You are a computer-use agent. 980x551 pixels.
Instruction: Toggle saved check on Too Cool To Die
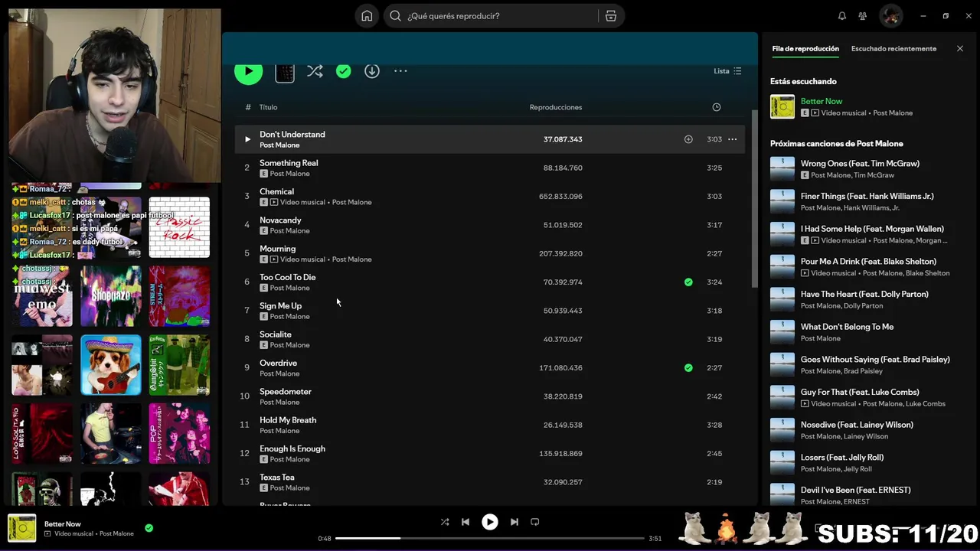click(688, 282)
